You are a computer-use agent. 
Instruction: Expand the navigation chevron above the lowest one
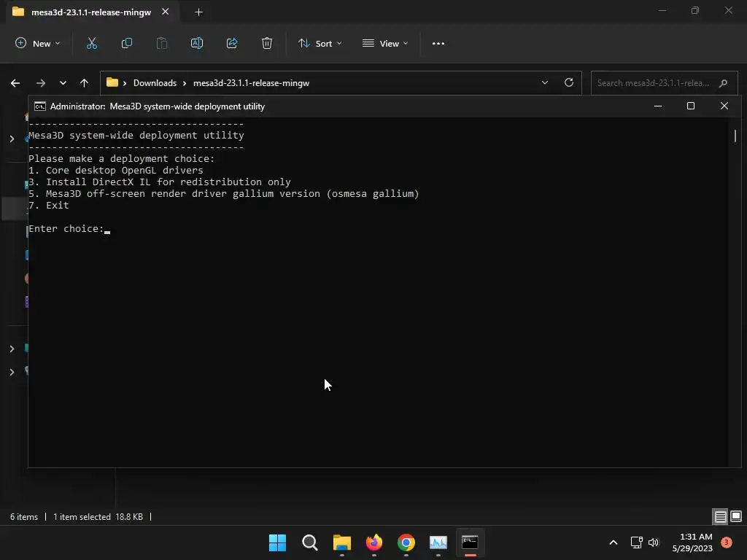click(12, 349)
